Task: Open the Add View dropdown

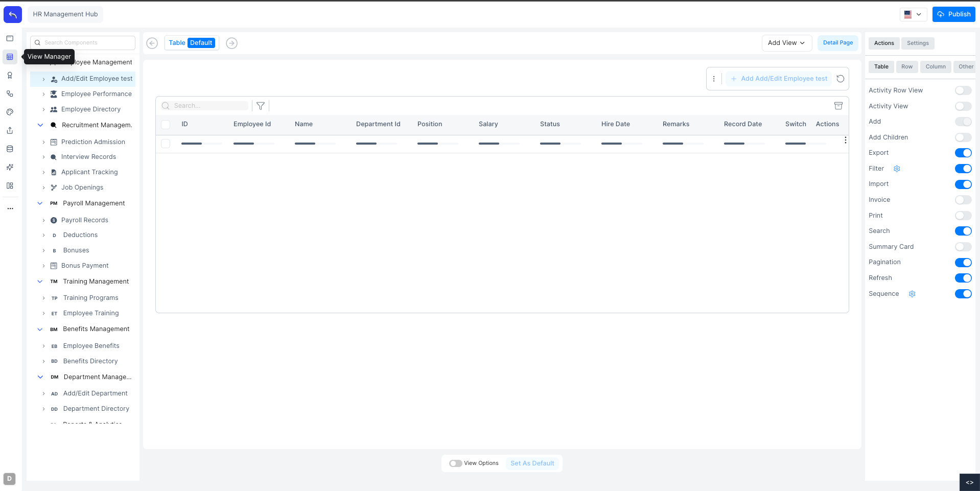Action: 786,43
